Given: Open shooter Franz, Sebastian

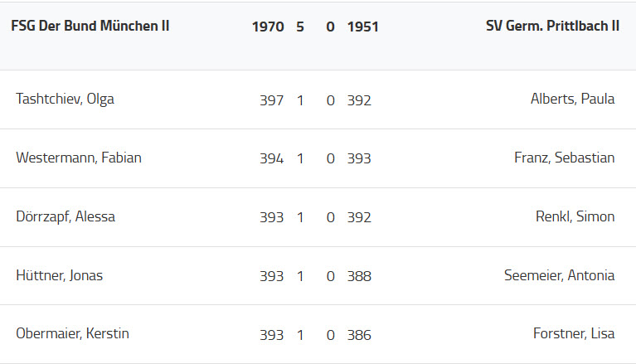Looking at the screenshot, I should pyautogui.click(x=564, y=158).
